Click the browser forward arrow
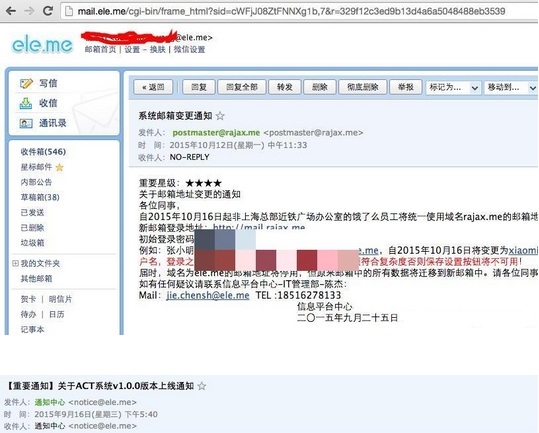The height and width of the screenshot is (433, 539). 30,11
